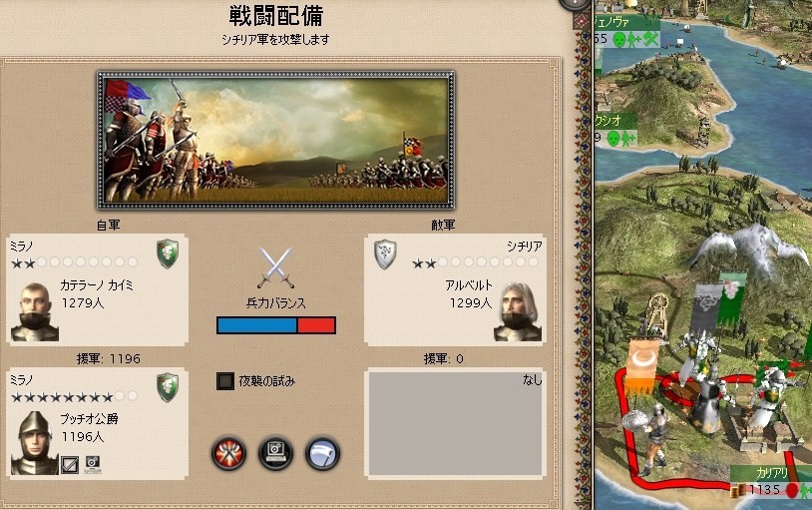The image size is (812, 510).
Task: Click the green shield in reinforcement army panel
Action: (168, 387)
